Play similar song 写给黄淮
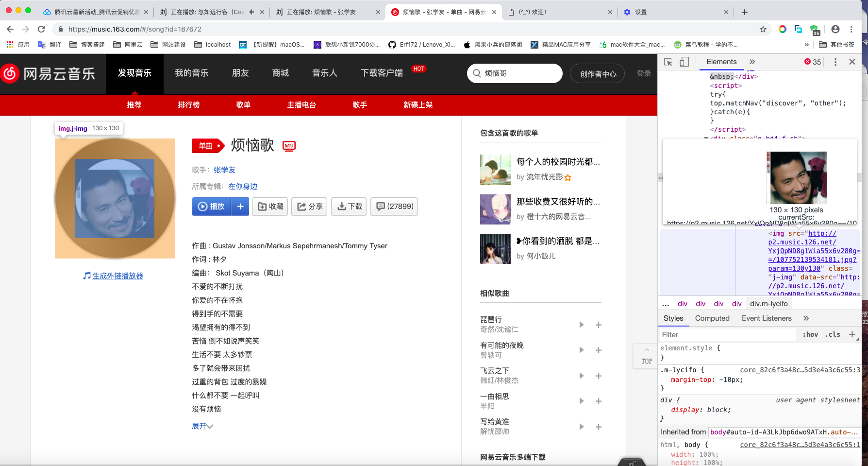The width and height of the screenshot is (868, 466). point(581,427)
